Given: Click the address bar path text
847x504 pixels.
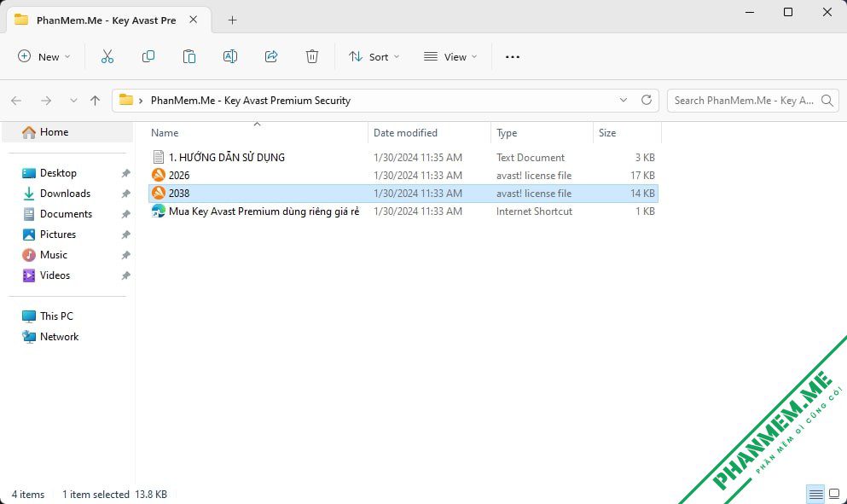Looking at the screenshot, I should tap(251, 101).
